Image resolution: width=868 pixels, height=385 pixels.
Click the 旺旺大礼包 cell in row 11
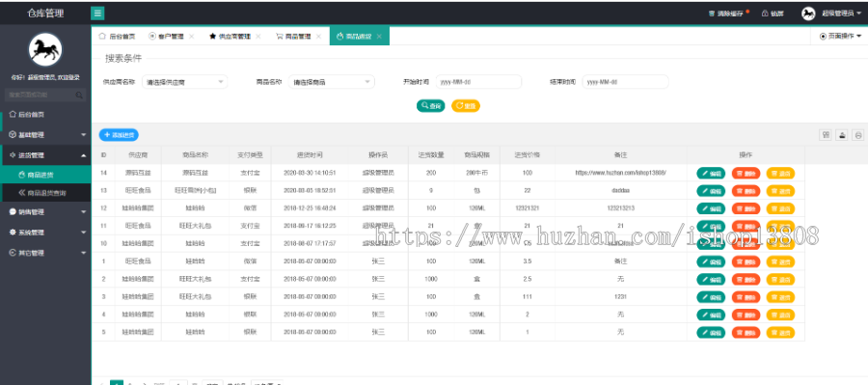195,226
